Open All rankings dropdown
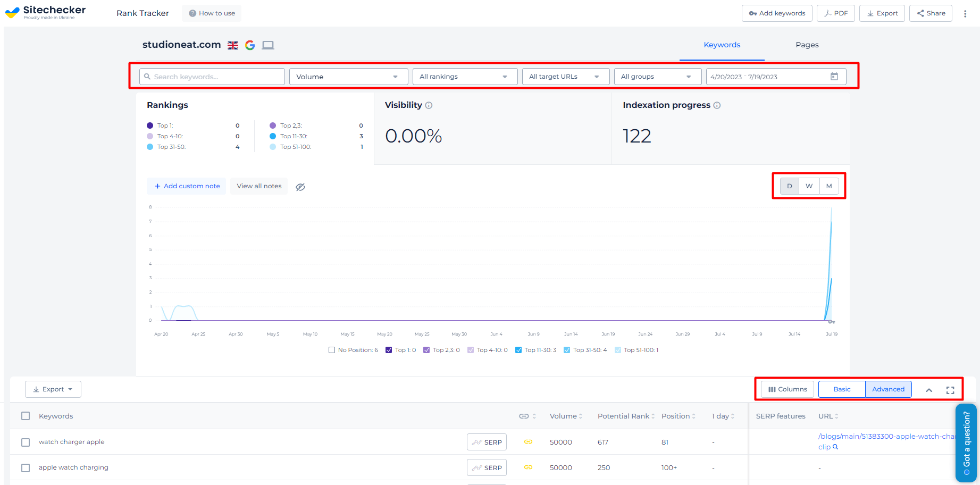Viewport: 980px width, 485px height. (x=465, y=77)
